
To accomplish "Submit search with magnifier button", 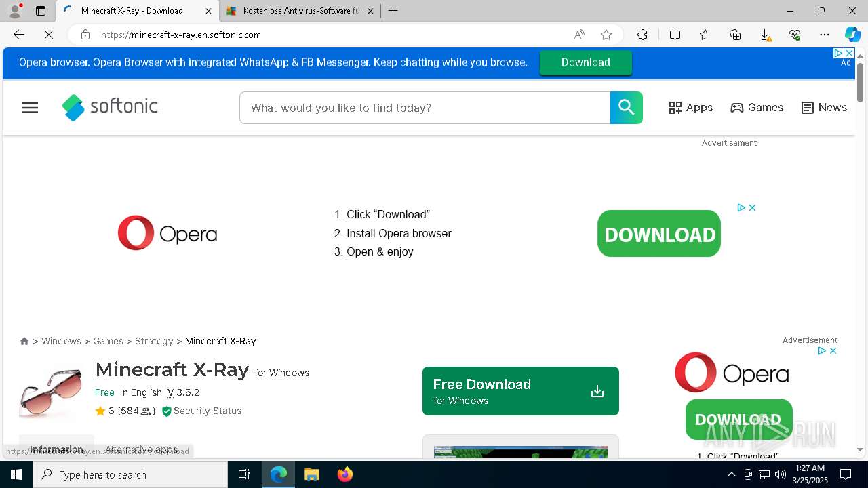I will point(626,108).
